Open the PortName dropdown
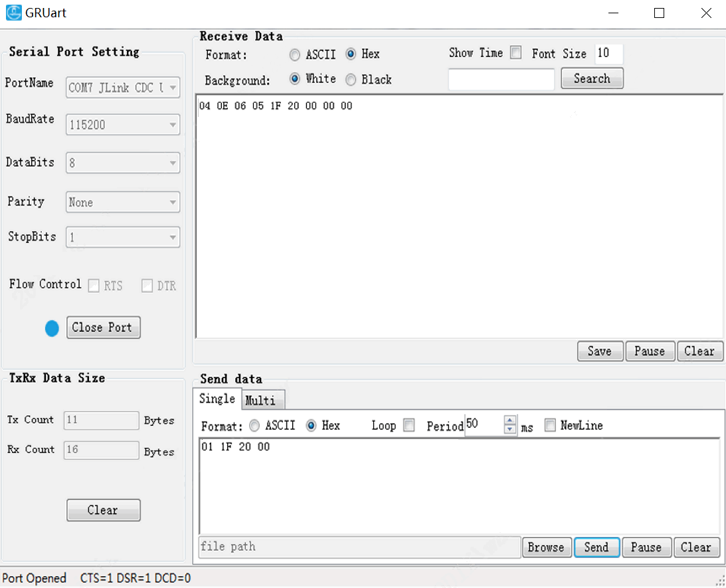This screenshot has width=726, height=588. click(123, 88)
